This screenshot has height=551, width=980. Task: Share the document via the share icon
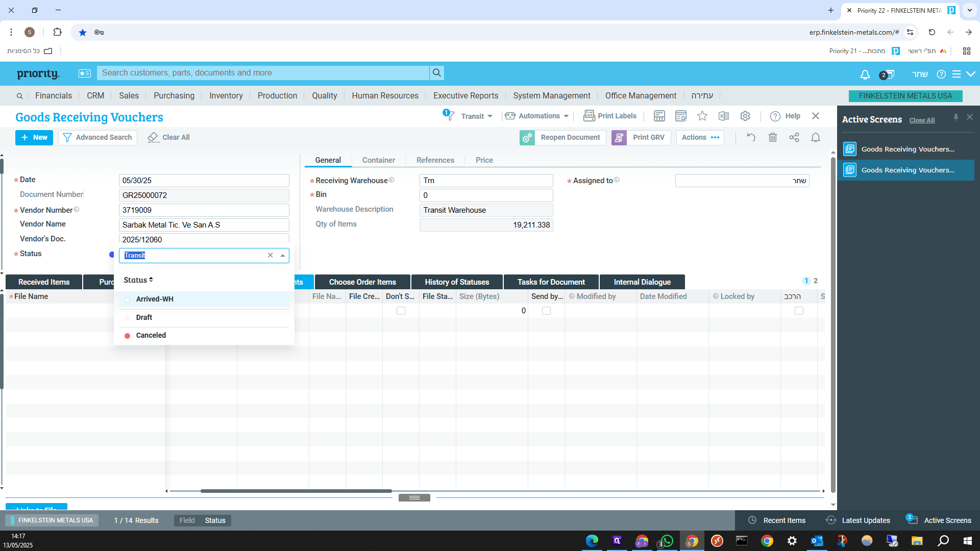tap(794, 137)
